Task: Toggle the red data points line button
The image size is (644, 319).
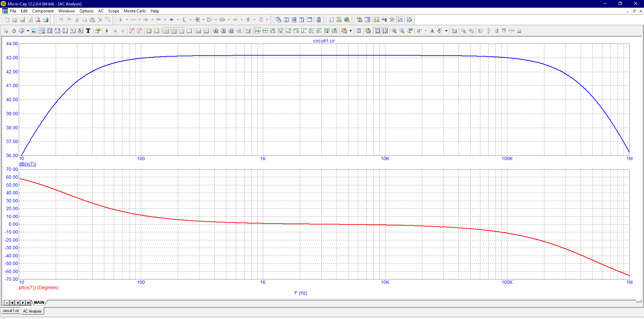Action: click(x=132, y=31)
